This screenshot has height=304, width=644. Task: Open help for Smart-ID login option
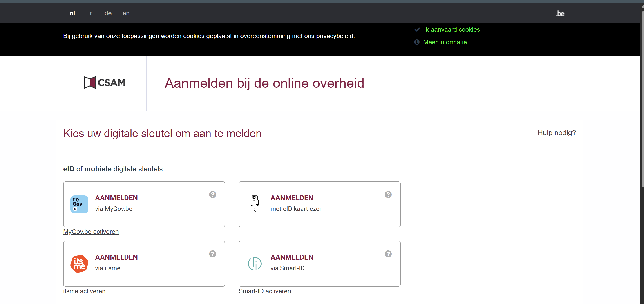coord(388,254)
